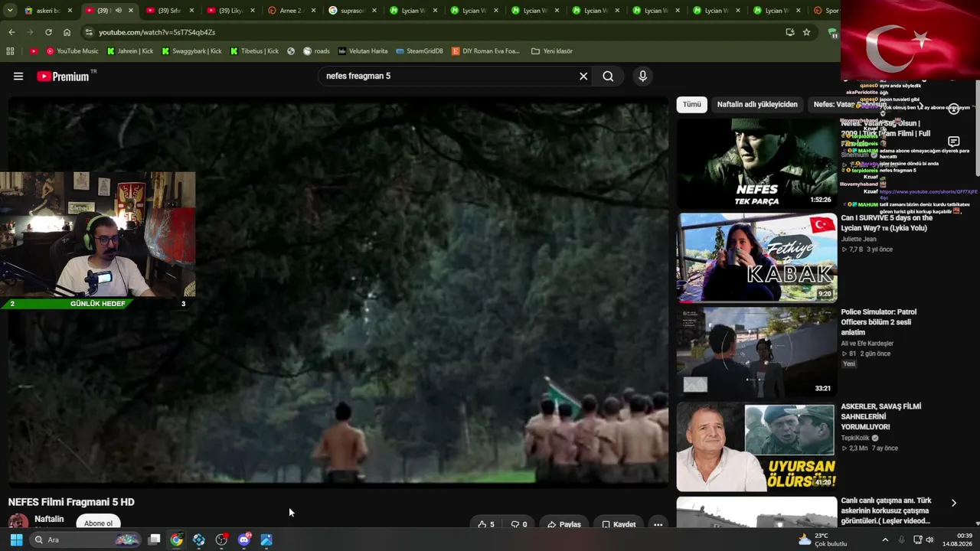This screenshot has width=980, height=551.
Task: Install or cast using the address bar screen icon
Action: 789,32
